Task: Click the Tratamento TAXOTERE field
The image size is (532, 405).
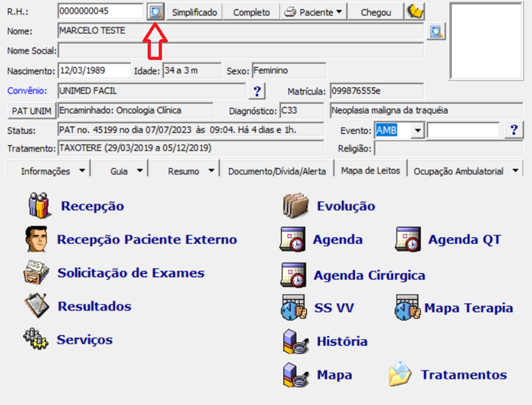Action: click(191, 149)
